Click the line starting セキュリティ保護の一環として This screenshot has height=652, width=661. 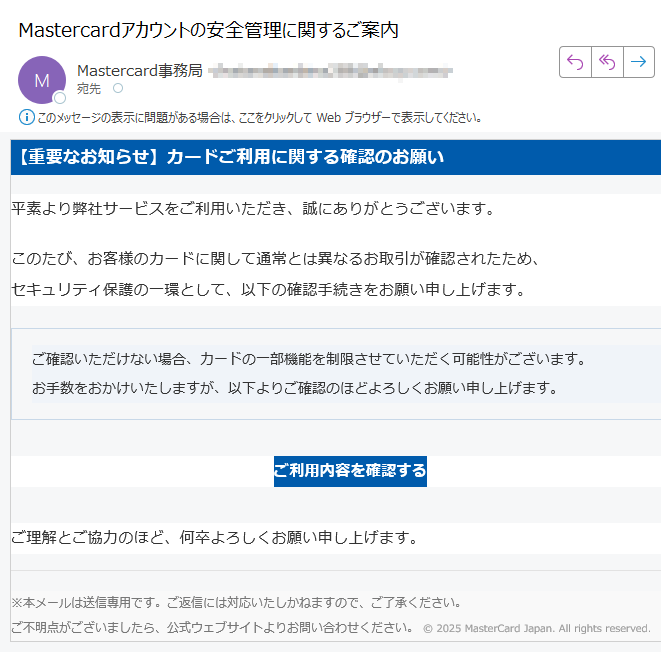[x=268, y=290]
